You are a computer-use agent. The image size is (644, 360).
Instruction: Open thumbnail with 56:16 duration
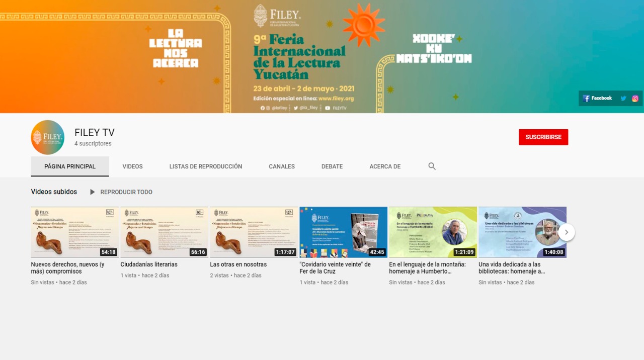165,232
